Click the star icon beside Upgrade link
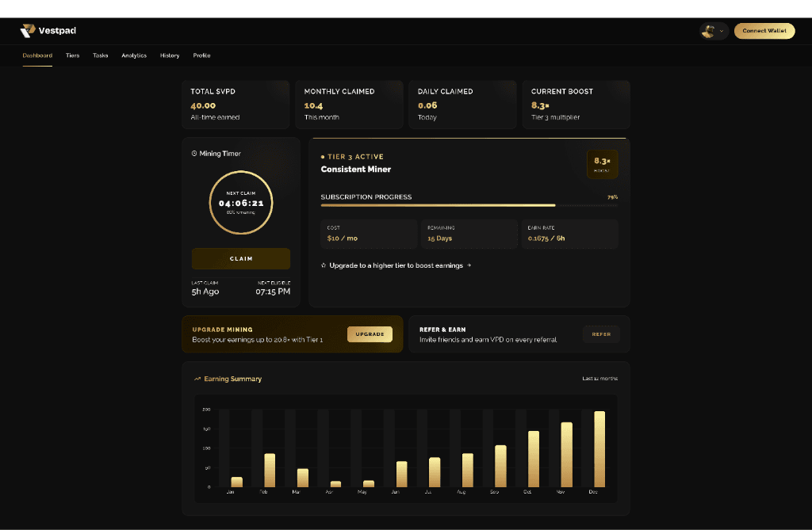 point(324,265)
